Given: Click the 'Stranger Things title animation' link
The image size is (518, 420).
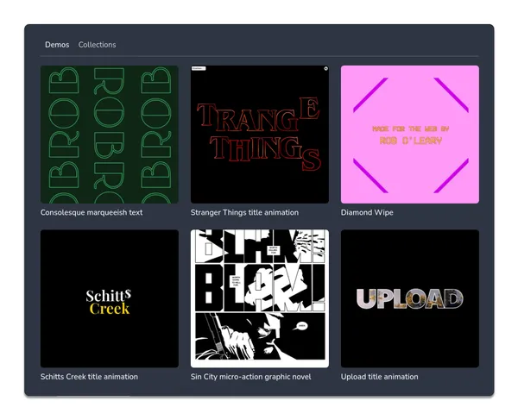Looking at the screenshot, I should click(x=244, y=212).
